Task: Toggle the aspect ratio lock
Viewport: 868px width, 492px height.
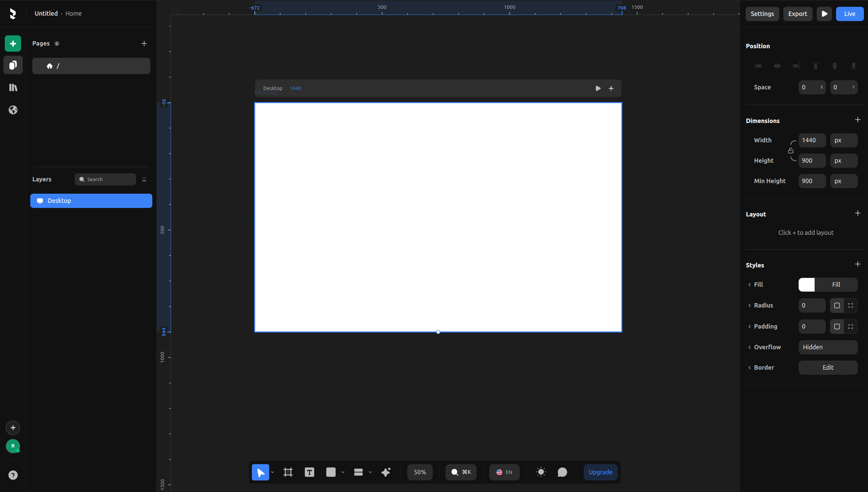Action: coord(791,151)
